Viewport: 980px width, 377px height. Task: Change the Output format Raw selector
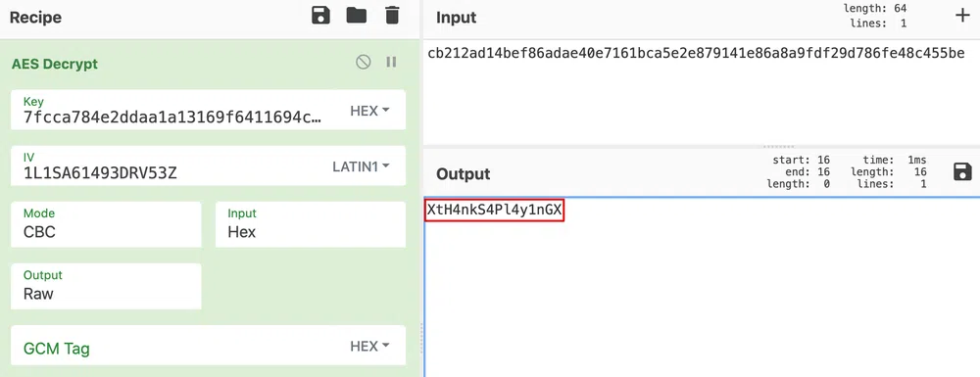[106, 286]
